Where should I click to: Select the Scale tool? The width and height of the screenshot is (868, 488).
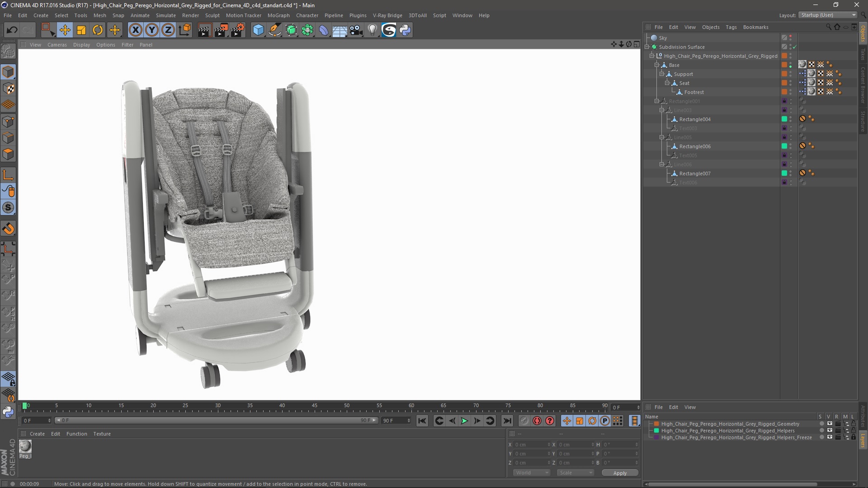81,30
